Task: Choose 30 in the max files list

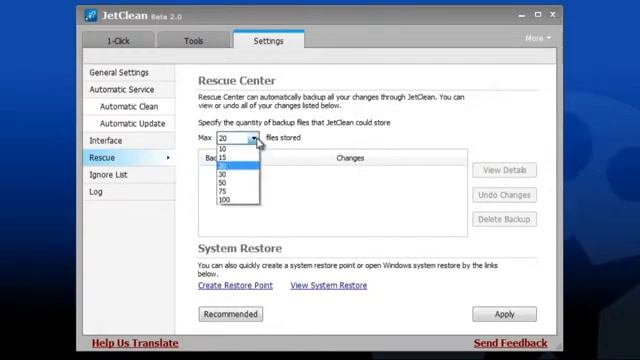Action: (238, 174)
